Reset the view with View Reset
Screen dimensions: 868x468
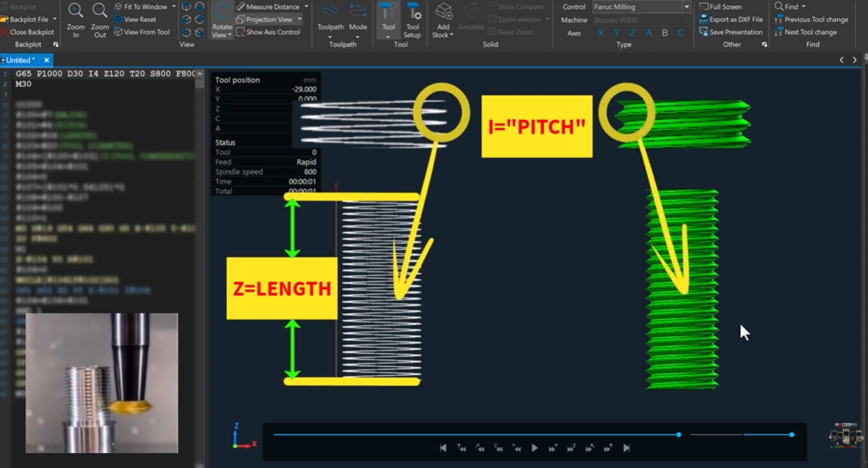click(x=135, y=19)
